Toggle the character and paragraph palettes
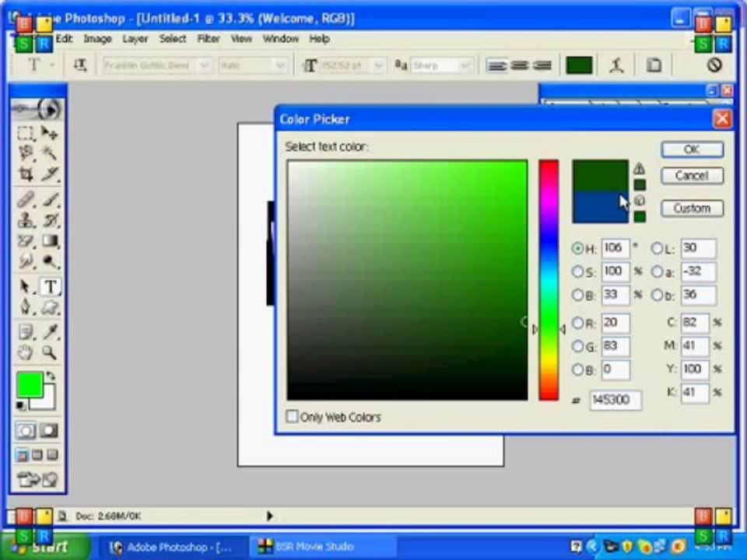This screenshot has height=560, width=747. click(x=654, y=65)
